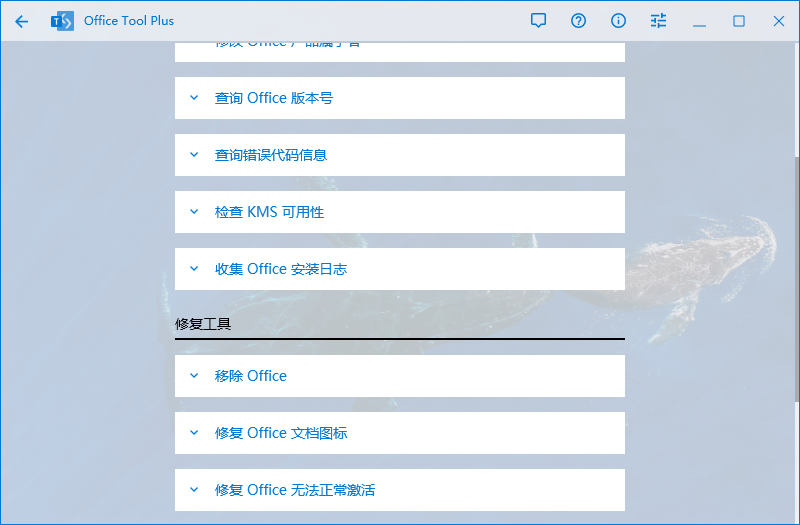Click the 修复 Office 无法正常激活 label
800x525 pixels.
[x=295, y=490]
